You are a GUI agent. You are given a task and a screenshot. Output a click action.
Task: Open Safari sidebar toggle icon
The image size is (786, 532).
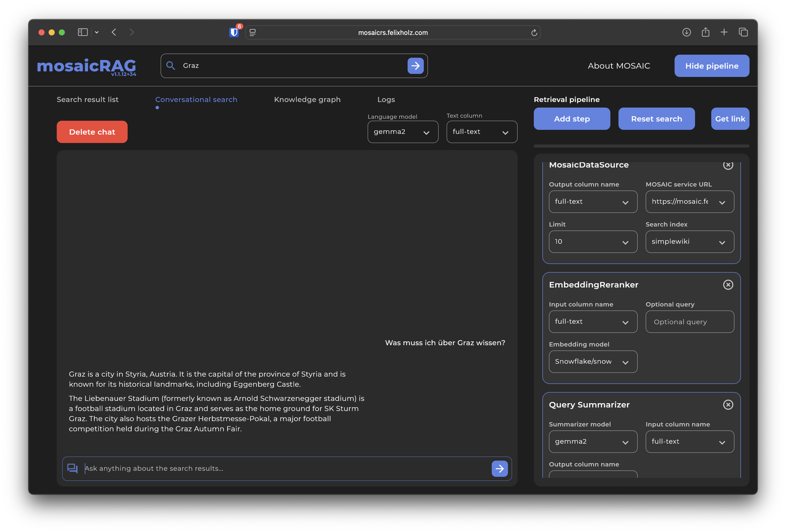tap(83, 32)
